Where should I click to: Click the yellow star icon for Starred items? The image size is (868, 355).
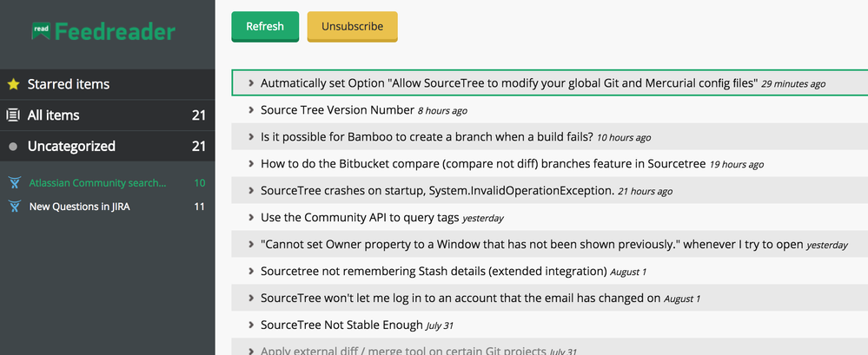13,84
